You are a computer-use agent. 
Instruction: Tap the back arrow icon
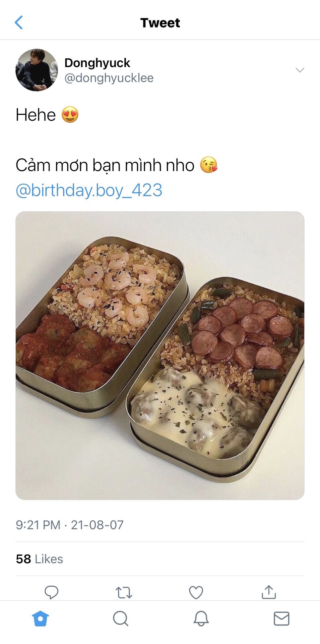19,22
